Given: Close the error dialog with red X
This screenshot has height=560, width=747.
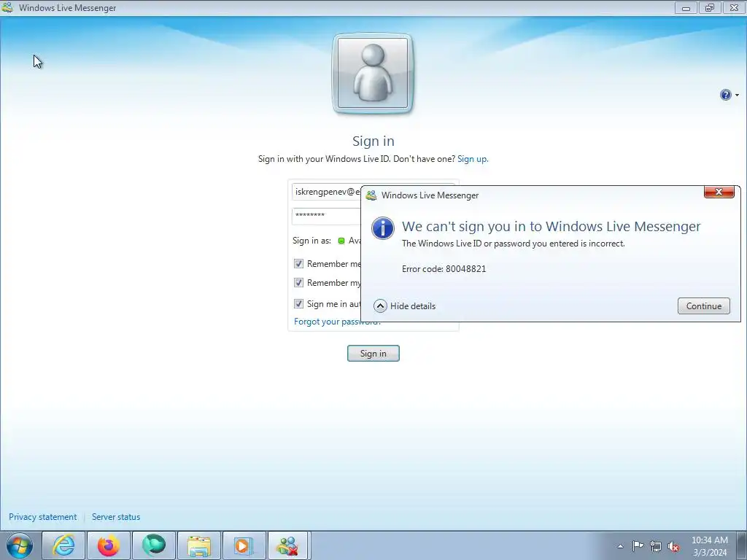Looking at the screenshot, I should coord(719,192).
